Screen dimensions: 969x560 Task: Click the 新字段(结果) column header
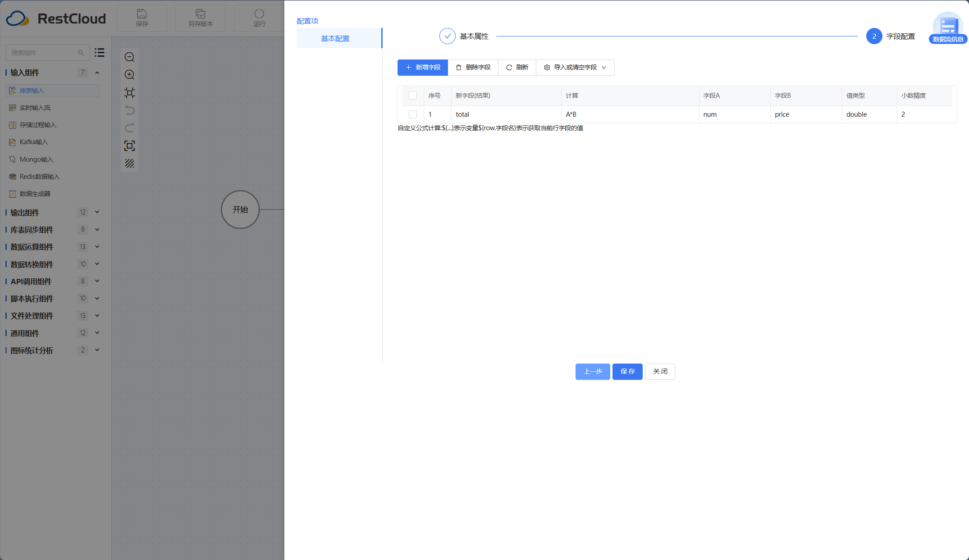506,96
